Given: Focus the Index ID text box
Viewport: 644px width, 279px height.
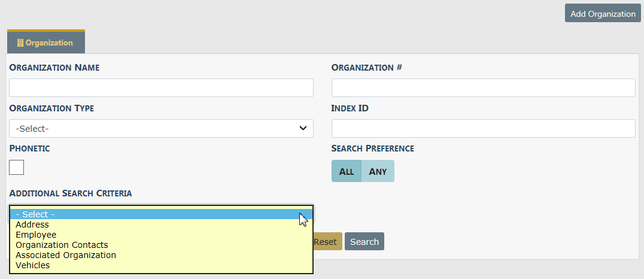Looking at the screenshot, I should [483, 128].
